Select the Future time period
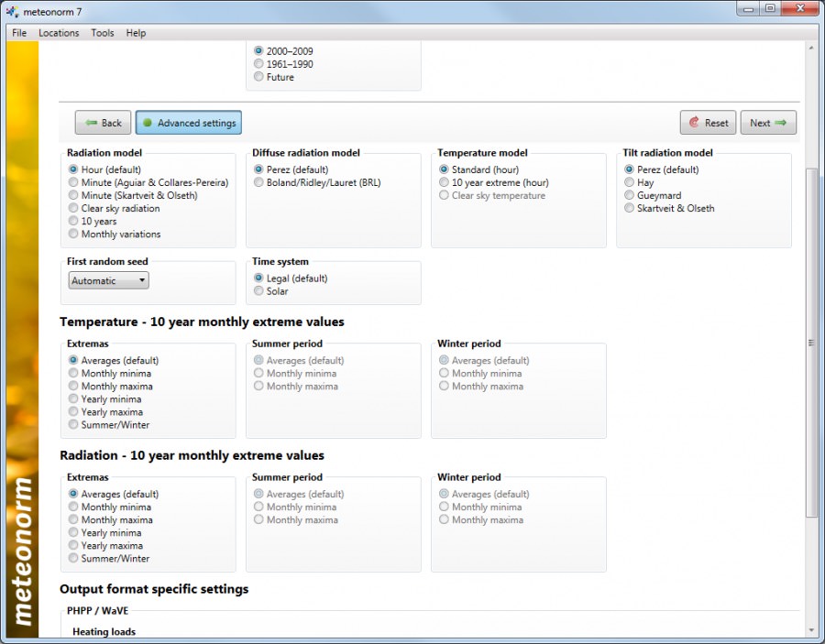The width and height of the screenshot is (825, 644). pyautogui.click(x=258, y=77)
